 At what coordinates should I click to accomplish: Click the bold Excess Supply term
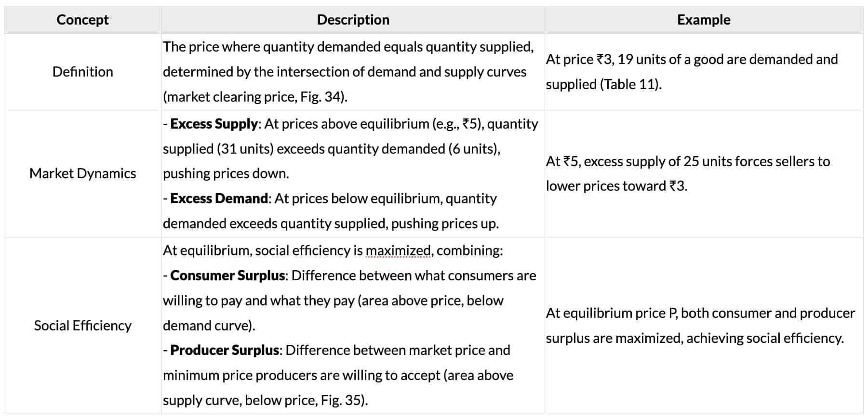(214, 124)
